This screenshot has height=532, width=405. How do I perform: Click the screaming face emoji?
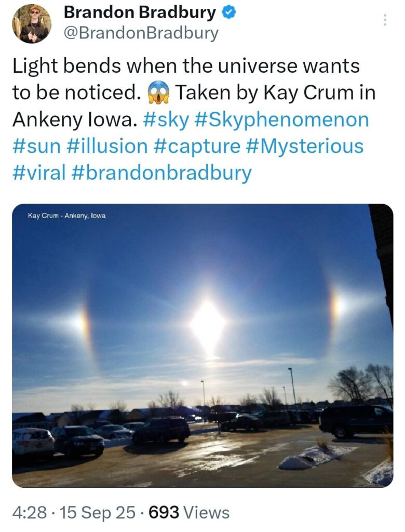(158, 92)
